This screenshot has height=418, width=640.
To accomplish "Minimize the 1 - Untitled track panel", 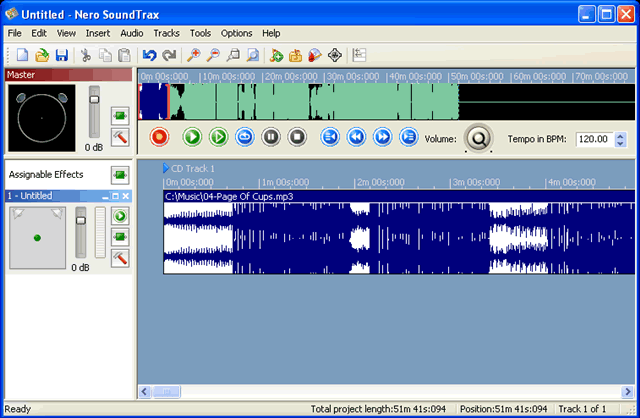I will click(x=105, y=196).
